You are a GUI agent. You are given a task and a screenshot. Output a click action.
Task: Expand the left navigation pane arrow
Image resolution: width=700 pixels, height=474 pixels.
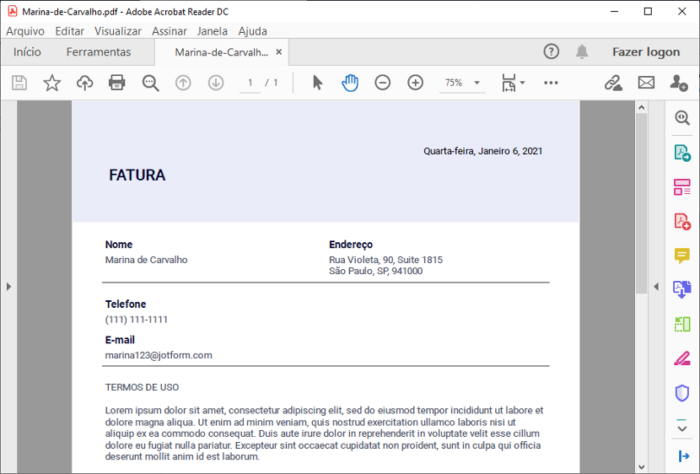click(x=8, y=287)
